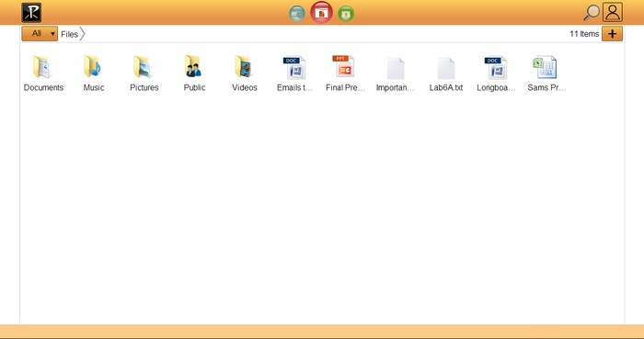The image size is (644, 339).
Task: Click the 11 Items count label
Action: click(584, 34)
